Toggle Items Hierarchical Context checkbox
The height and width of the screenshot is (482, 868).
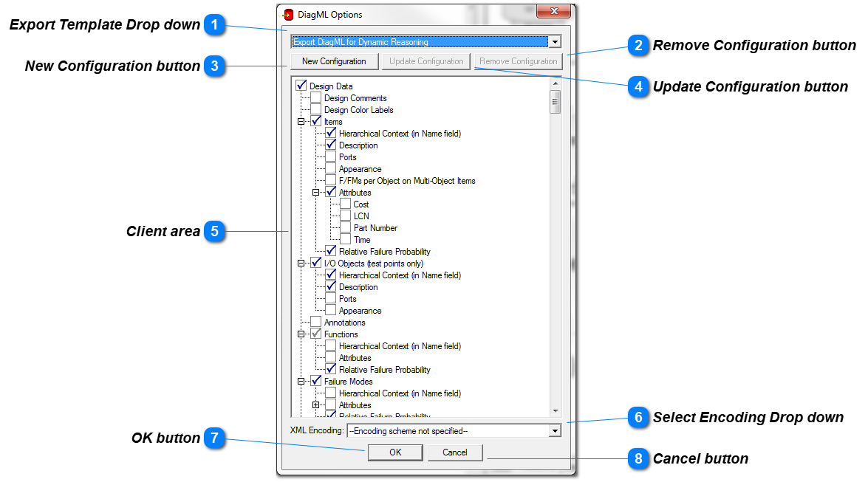(x=331, y=133)
